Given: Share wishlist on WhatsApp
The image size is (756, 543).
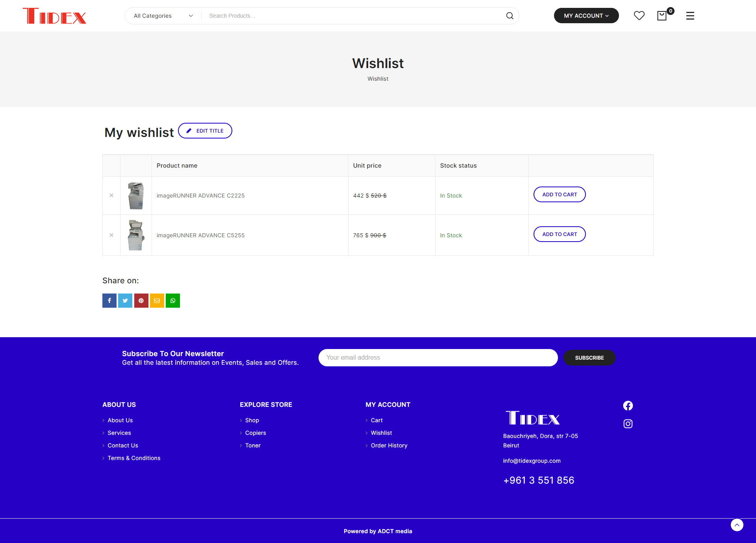Looking at the screenshot, I should tap(172, 301).
